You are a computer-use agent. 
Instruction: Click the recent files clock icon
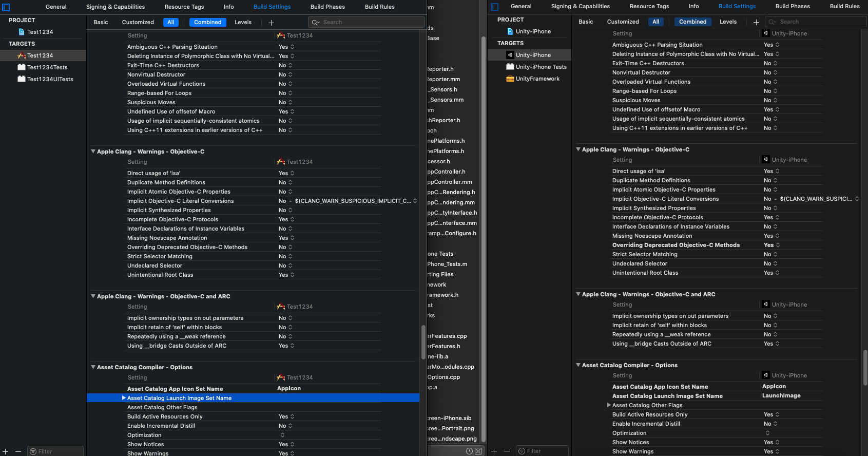[x=469, y=451]
